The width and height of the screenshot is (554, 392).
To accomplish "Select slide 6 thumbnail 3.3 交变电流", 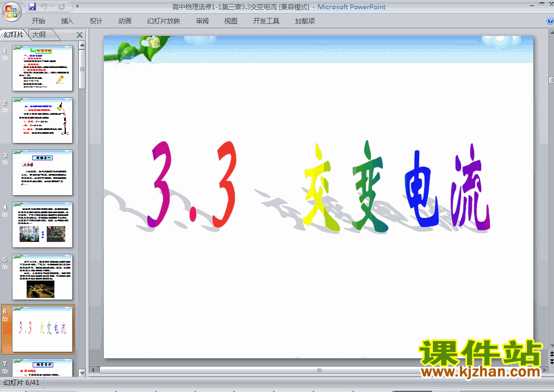I will tap(42, 329).
